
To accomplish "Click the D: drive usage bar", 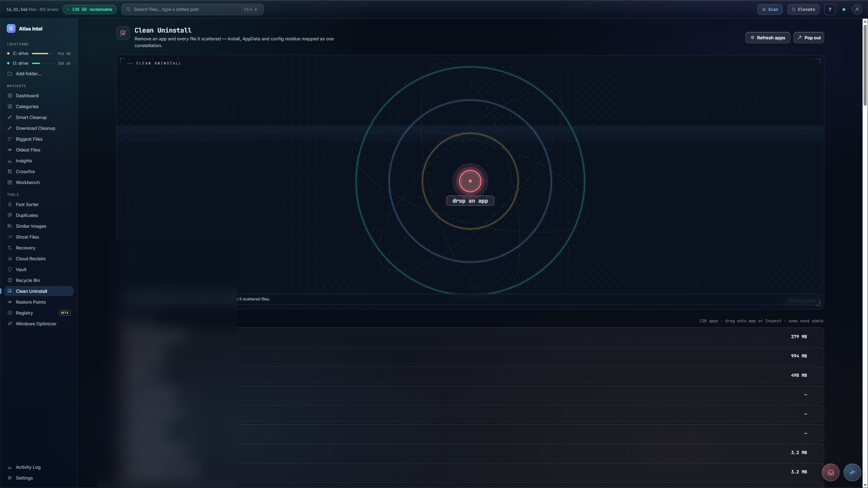I will [43, 63].
